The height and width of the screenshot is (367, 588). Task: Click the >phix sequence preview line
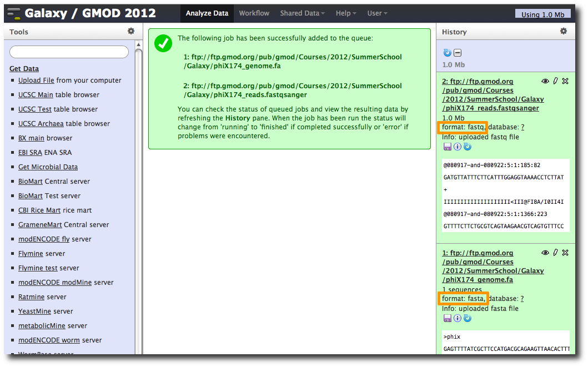point(452,336)
